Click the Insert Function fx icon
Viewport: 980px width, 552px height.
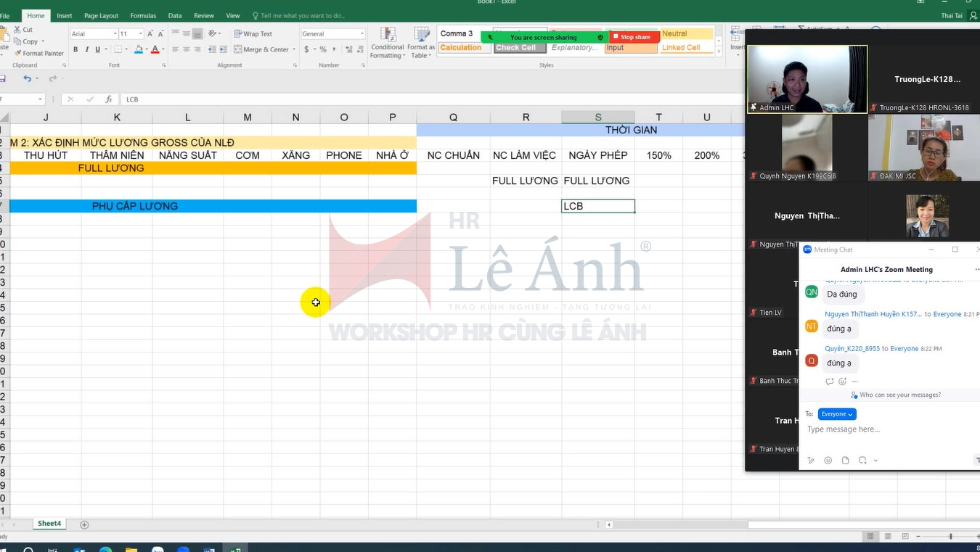point(109,99)
